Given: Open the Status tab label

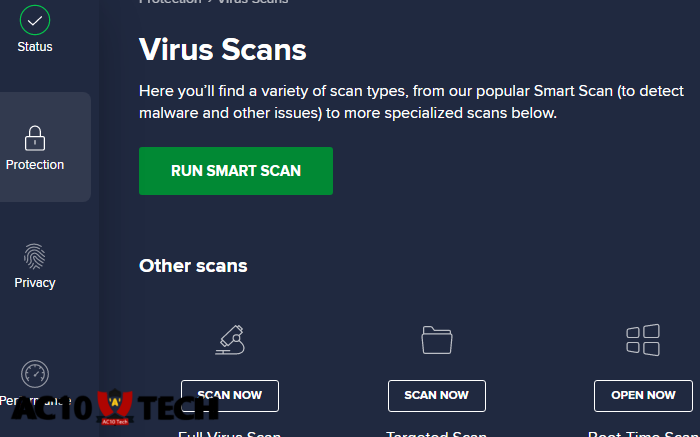Looking at the screenshot, I should pyautogui.click(x=35, y=47).
